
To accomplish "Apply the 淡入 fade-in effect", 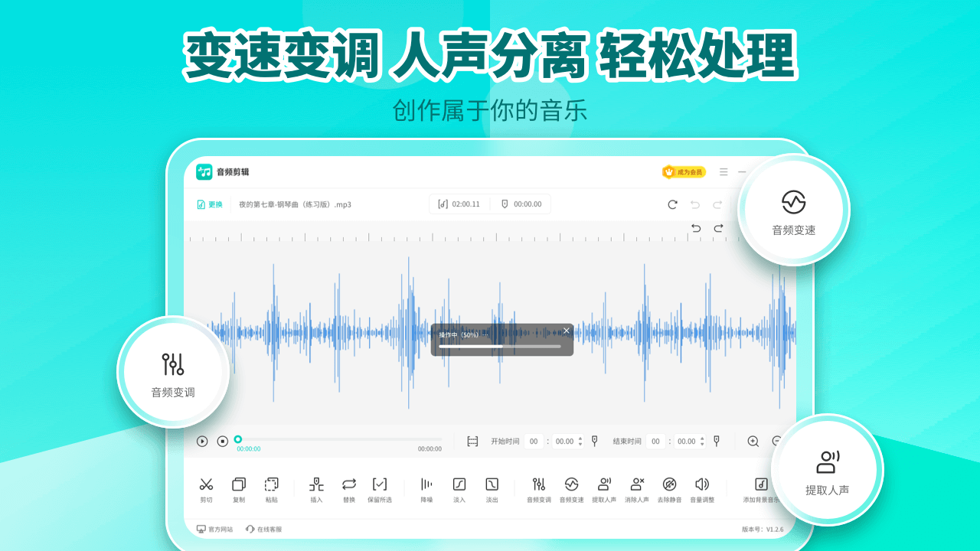I will (x=459, y=489).
